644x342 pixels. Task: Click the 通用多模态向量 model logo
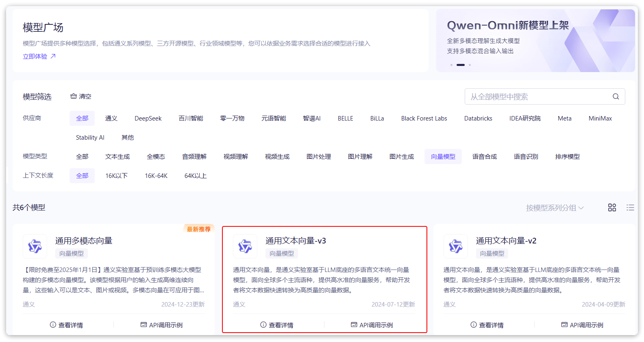[35, 246]
